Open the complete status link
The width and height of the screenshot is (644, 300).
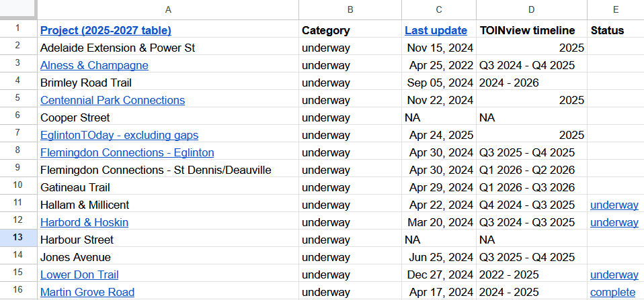tap(612, 292)
